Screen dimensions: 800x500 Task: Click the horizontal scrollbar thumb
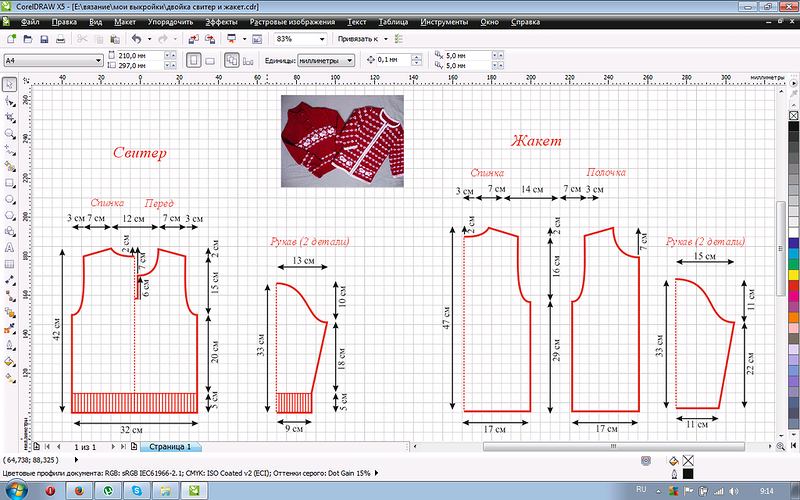pos(614,446)
